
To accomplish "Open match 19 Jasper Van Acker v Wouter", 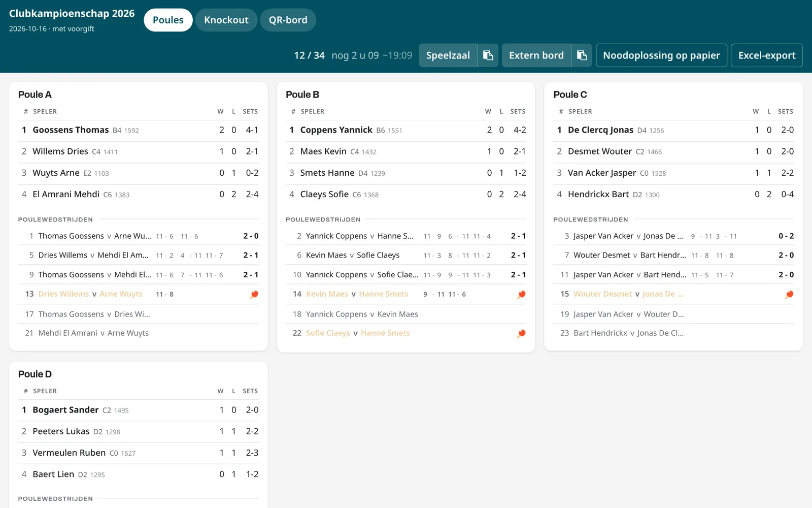I will coord(673,314).
